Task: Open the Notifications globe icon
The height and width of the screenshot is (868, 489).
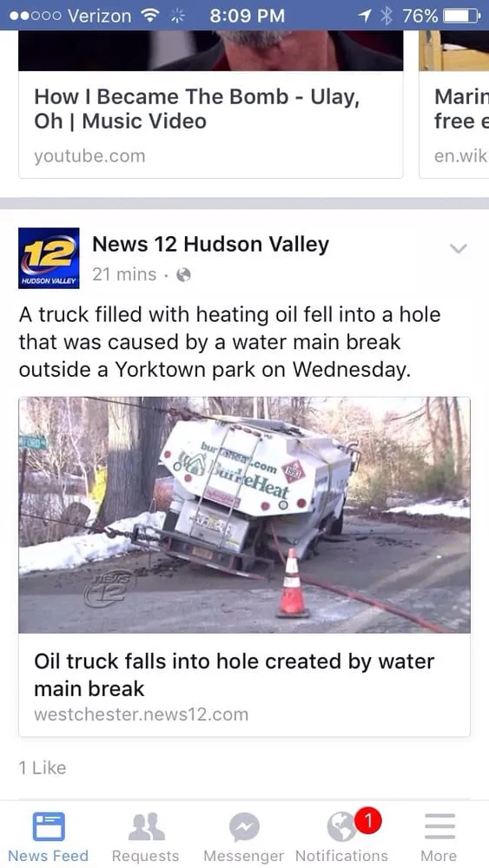Action: click(x=341, y=827)
